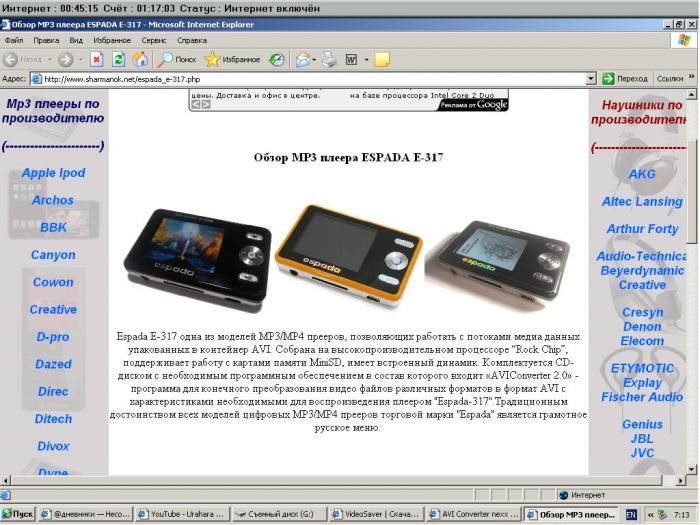Switch to AVI Converter taskbar window
The height and width of the screenshot is (525, 700).
pos(473,514)
